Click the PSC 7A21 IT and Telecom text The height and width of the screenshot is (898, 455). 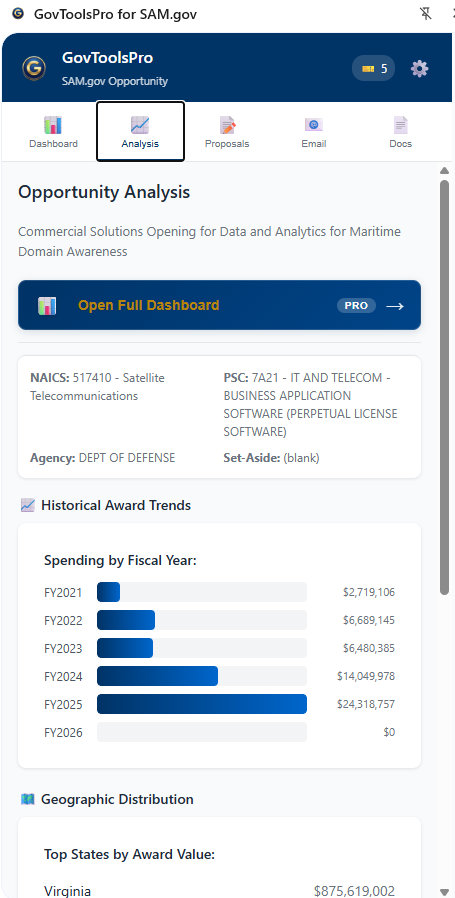pyautogui.click(x=311, y=404)
